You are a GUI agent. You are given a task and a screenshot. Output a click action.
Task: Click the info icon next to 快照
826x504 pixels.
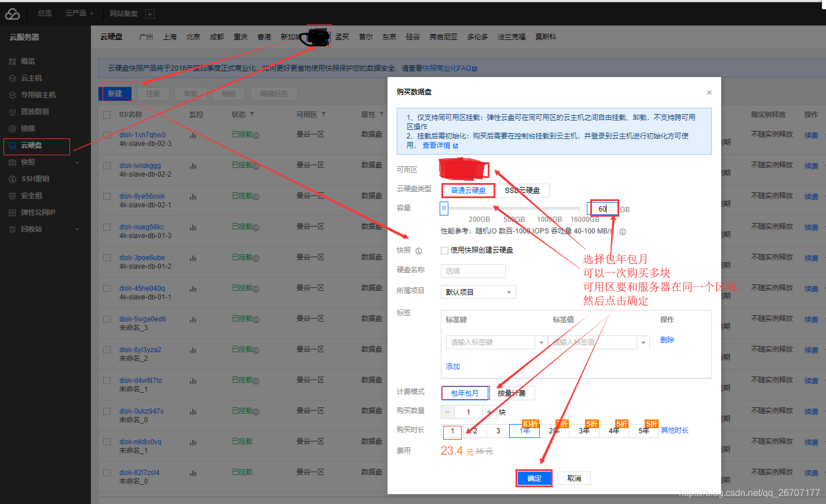(x=419, y=251)
